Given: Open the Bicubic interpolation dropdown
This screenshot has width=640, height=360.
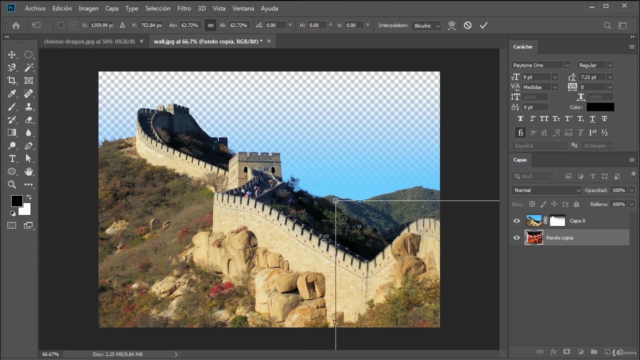Looking at the screenshot, I should 426,25.
